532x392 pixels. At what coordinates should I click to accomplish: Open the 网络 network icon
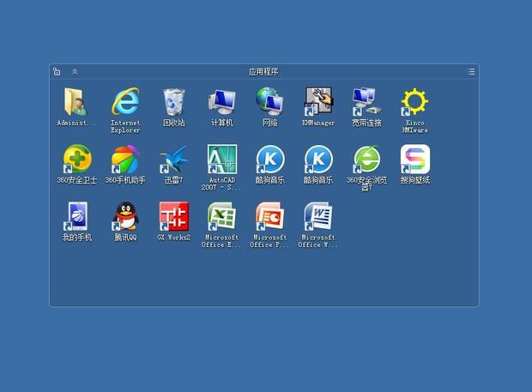click(270, 101)
